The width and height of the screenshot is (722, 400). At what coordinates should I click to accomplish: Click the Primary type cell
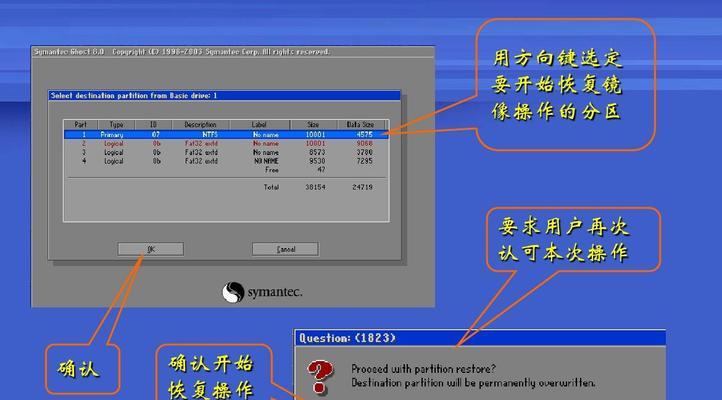click(112, 134)
